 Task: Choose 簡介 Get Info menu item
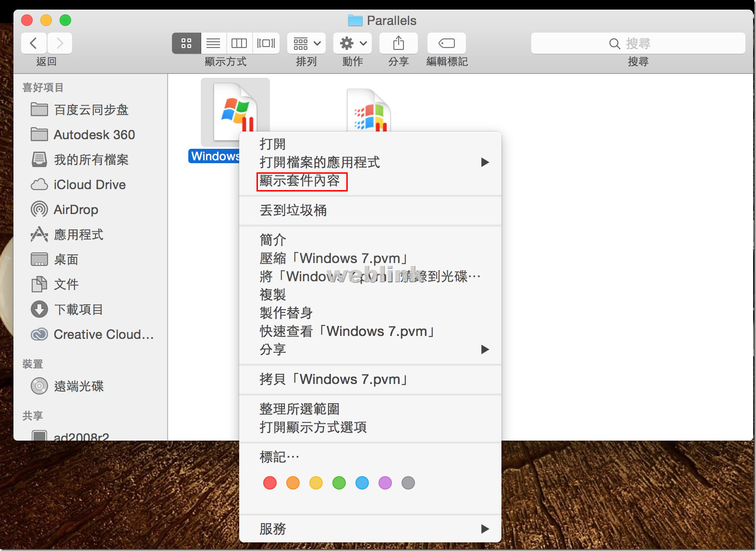[x=370, y=240]
